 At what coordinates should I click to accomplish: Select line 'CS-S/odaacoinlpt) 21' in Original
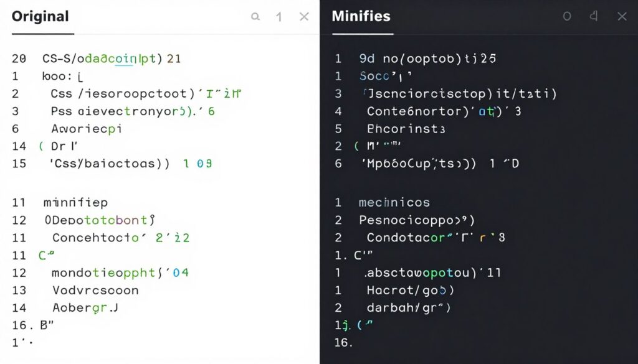tap(112, 58)
